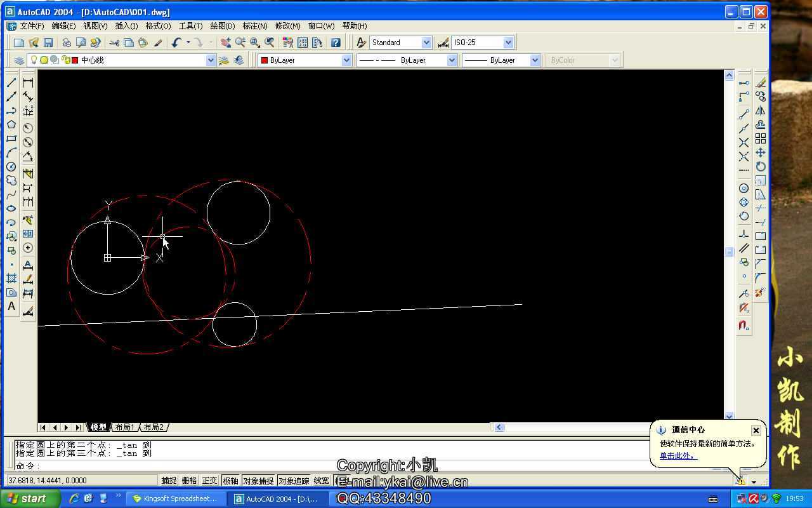
Task: Open the 编辑(E) menu
Action: tap(63, 26)
